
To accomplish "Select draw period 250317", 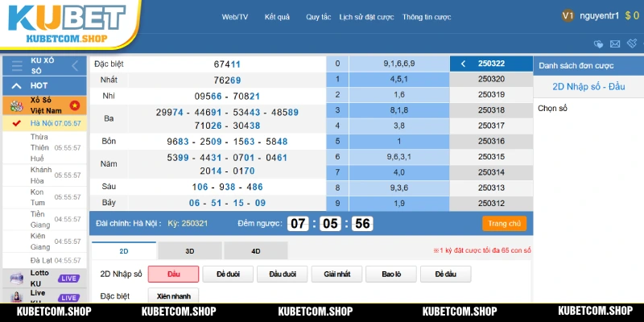I will [x=491, y=126].
